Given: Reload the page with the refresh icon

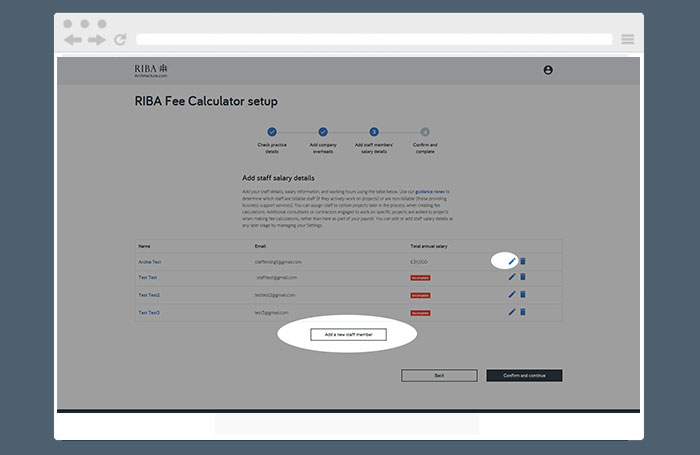Looking at the screenshot, I should click(x=120, y=40).
